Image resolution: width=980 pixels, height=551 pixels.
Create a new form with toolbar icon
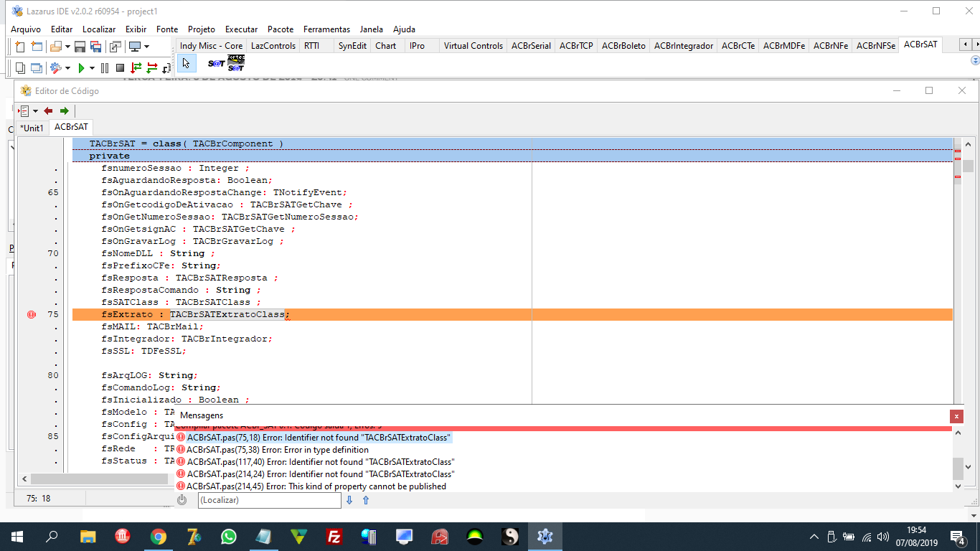tap(36, 47)
